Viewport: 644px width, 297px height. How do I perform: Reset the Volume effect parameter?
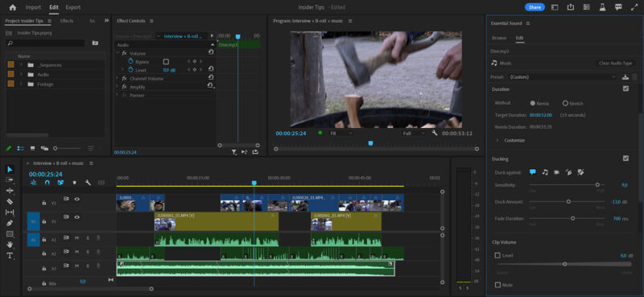click(x=211, y=52)
